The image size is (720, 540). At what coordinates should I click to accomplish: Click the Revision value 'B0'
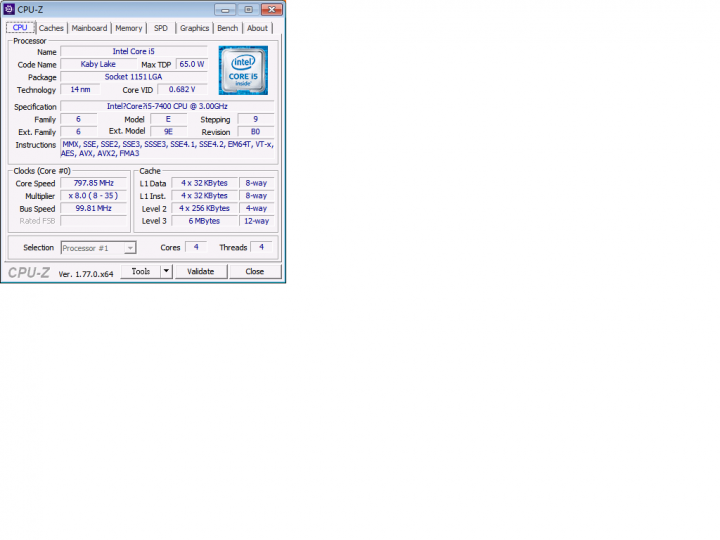point(256,132)
